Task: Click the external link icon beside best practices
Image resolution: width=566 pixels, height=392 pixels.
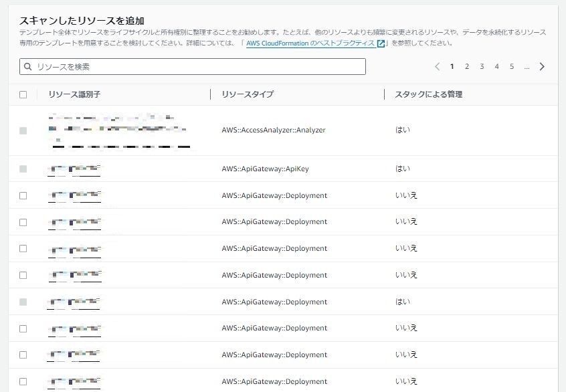Action: (381, 43)
